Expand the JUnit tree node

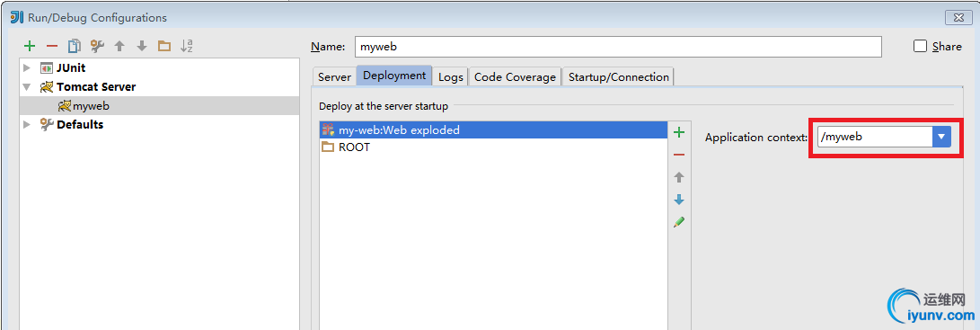tap(26, 67)
